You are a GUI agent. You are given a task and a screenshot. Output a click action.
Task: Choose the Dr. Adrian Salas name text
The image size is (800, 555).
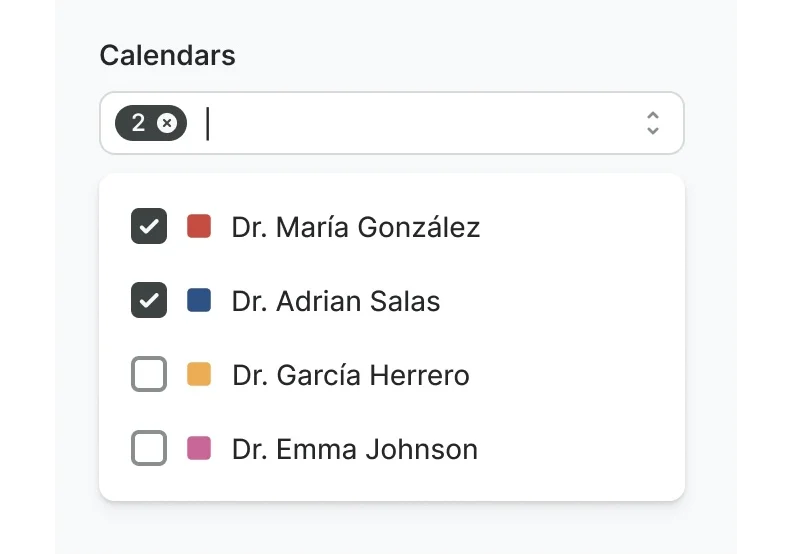click(336, 301)
